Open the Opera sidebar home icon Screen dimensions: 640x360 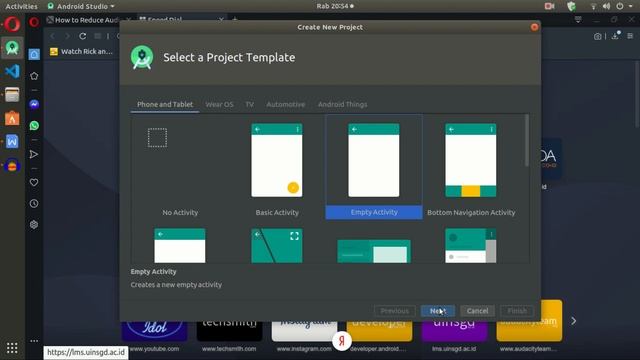tap(34, 54)
